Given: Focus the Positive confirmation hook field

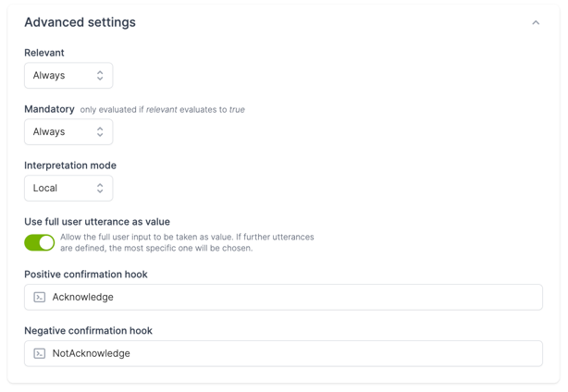Looking at the screenshot, I should [x=283, y=297].
